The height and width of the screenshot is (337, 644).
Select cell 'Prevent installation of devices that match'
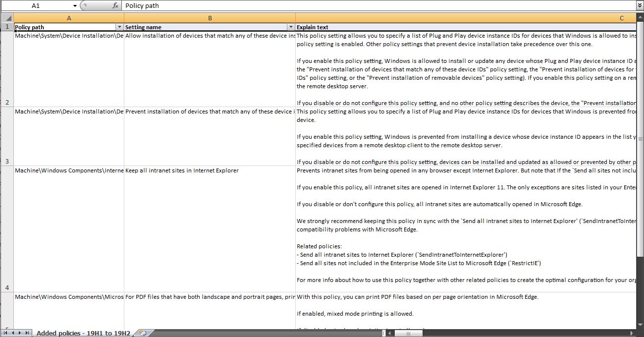[210, 136]
